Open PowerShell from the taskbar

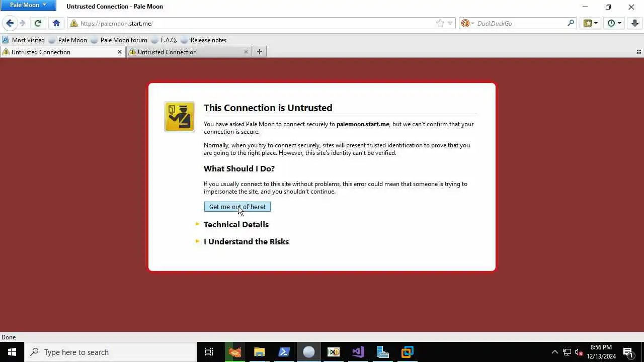click(x=284, y=352)
